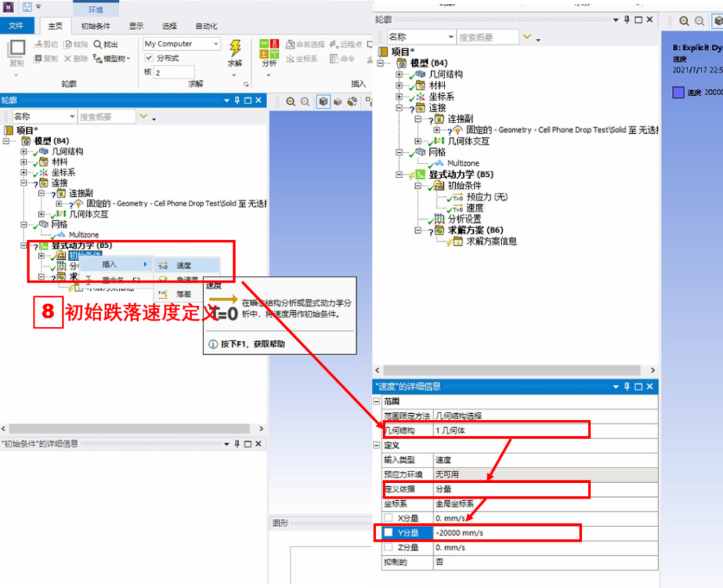Switch to the 自动化 ribbon tab
The width and height of the screenshot is (723, 588).
pos(206,26)
